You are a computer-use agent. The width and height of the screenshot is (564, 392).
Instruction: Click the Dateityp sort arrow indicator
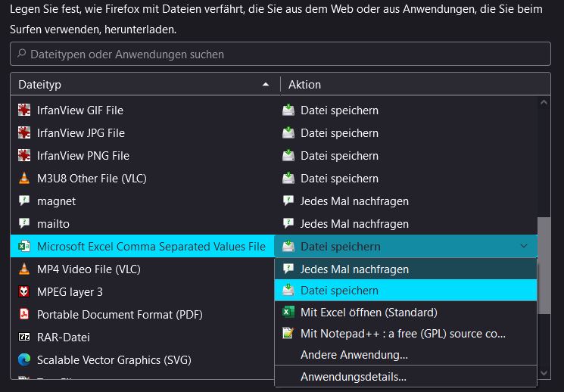pyautogui.click(x=266, y=84)
